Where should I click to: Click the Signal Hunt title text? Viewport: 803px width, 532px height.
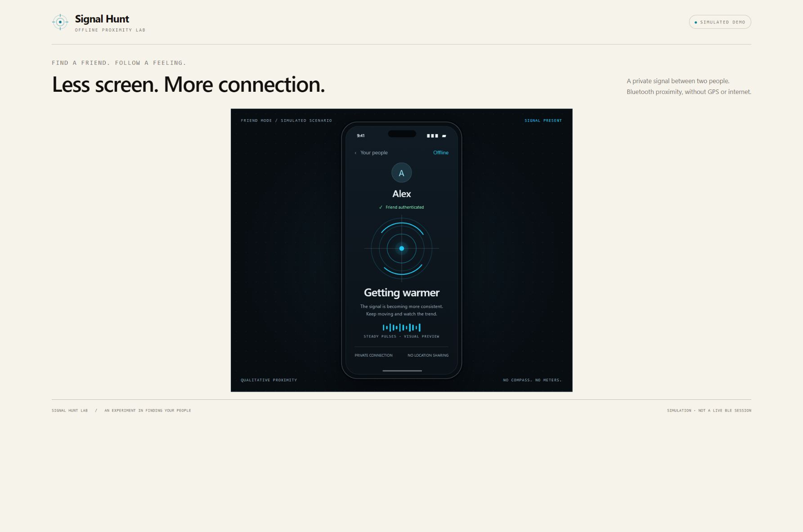[102, 19]
